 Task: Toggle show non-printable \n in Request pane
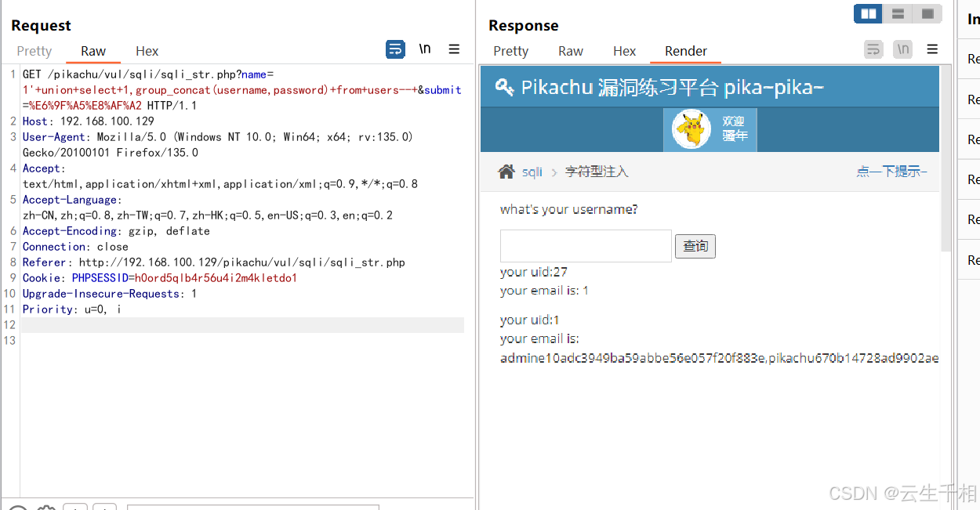425,49
